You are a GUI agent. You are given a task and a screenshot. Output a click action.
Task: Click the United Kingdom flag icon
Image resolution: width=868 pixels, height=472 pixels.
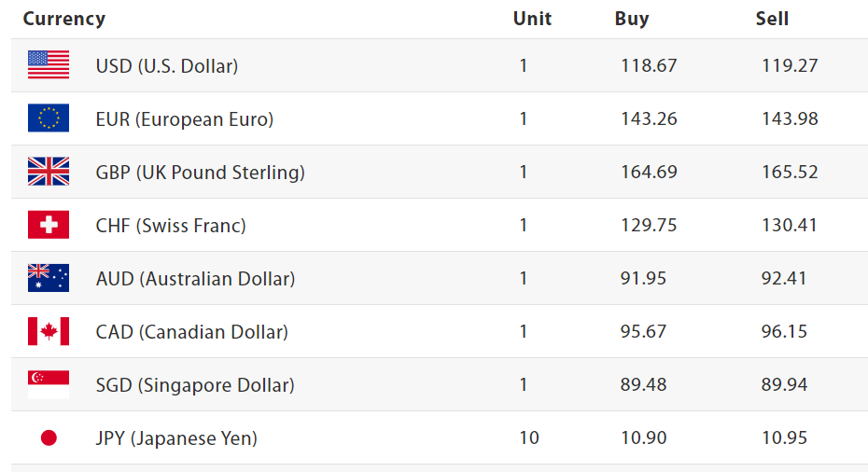pos(49,172)
